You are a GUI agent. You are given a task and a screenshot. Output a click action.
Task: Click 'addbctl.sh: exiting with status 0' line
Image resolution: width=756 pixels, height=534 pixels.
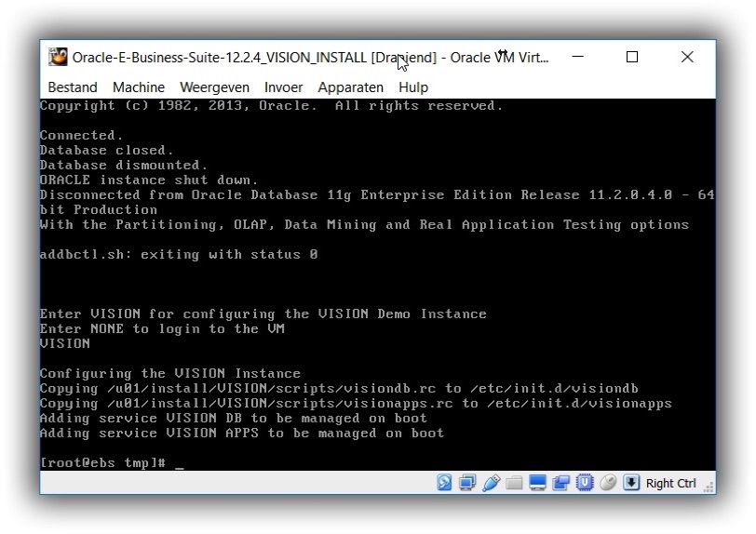(x=179, y=255)
